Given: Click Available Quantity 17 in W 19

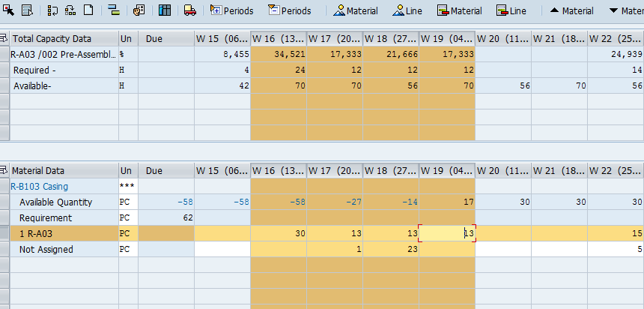Looking at the screenshot, I should point(447,202).
